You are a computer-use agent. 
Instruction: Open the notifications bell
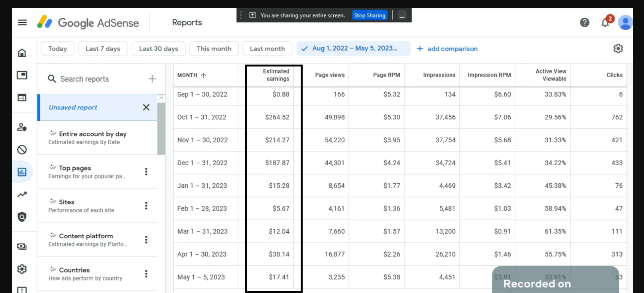click(605, 23)
